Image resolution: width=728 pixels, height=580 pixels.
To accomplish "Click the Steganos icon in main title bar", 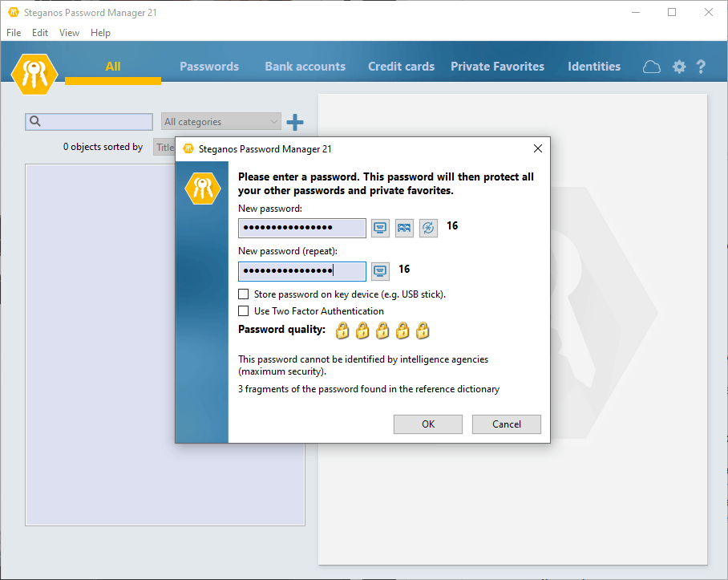I will pyautogui.click(x=14, y=13).
